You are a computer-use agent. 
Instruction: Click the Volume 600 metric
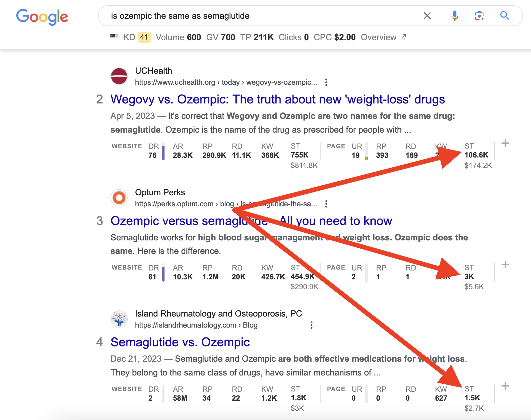coord(178,37)
